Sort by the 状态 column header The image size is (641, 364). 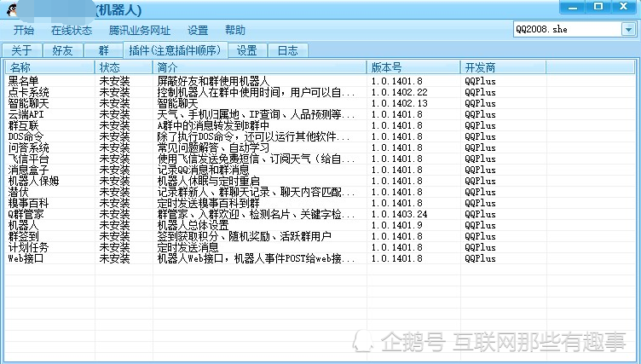click(124, 67)
